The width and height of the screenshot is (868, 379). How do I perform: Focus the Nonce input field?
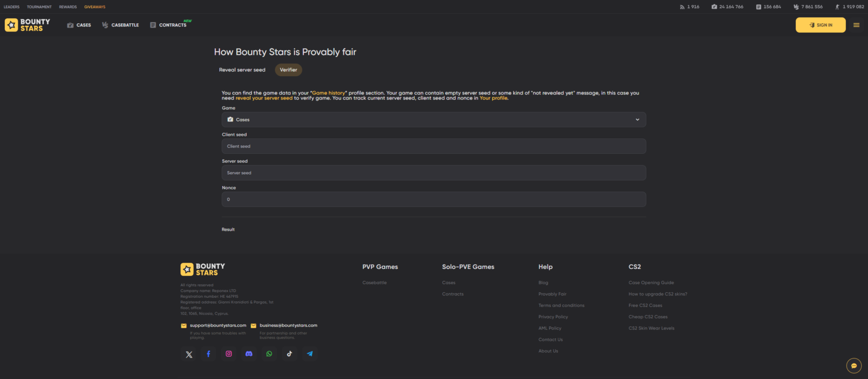click(434, 199)
